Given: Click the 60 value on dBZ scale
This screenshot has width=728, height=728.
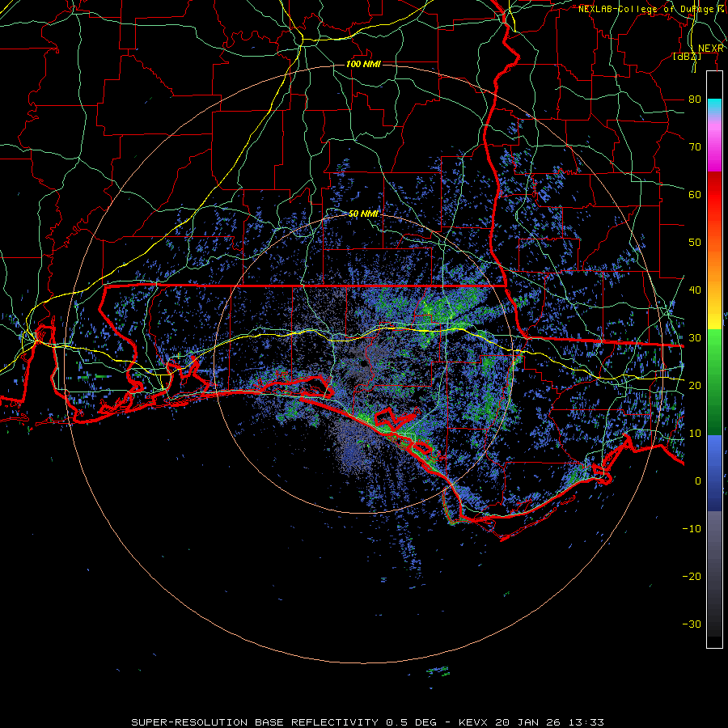Looking at the screenshot, I should coord(695,195).
